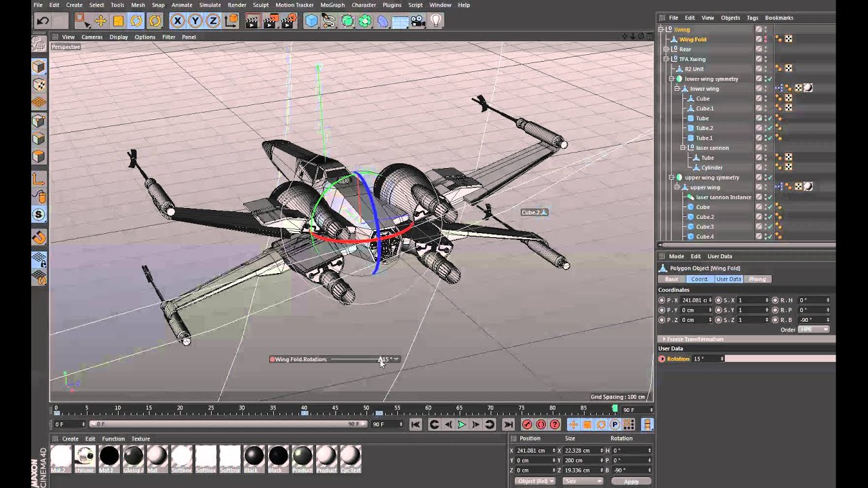Toggle the Z axis lock
868x488 pixels.
click(213, 21)
